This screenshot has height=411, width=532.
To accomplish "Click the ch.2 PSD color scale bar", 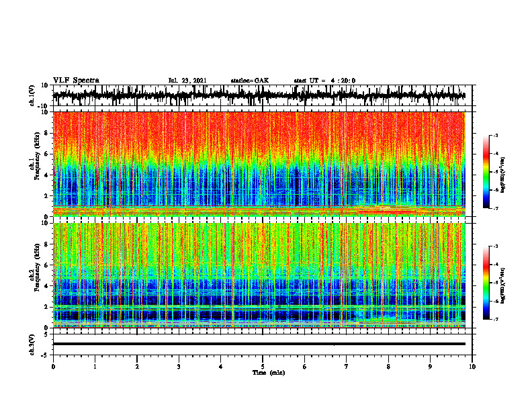I will click(x=486, y=283).
